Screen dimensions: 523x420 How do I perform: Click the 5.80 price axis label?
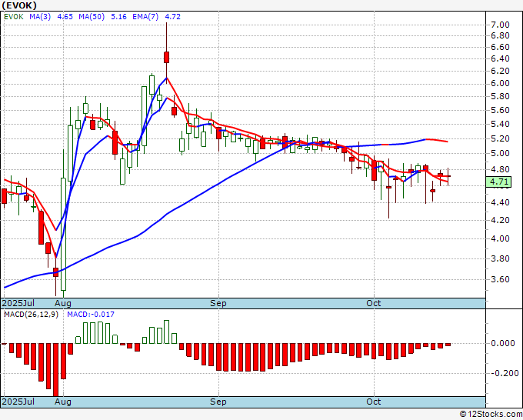click(500, 96)
